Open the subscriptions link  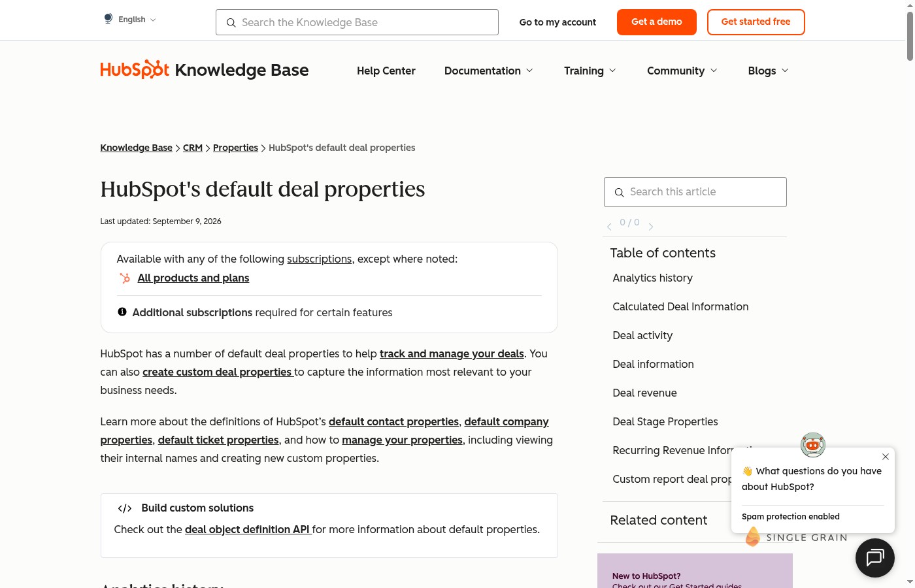click(320, 259)
